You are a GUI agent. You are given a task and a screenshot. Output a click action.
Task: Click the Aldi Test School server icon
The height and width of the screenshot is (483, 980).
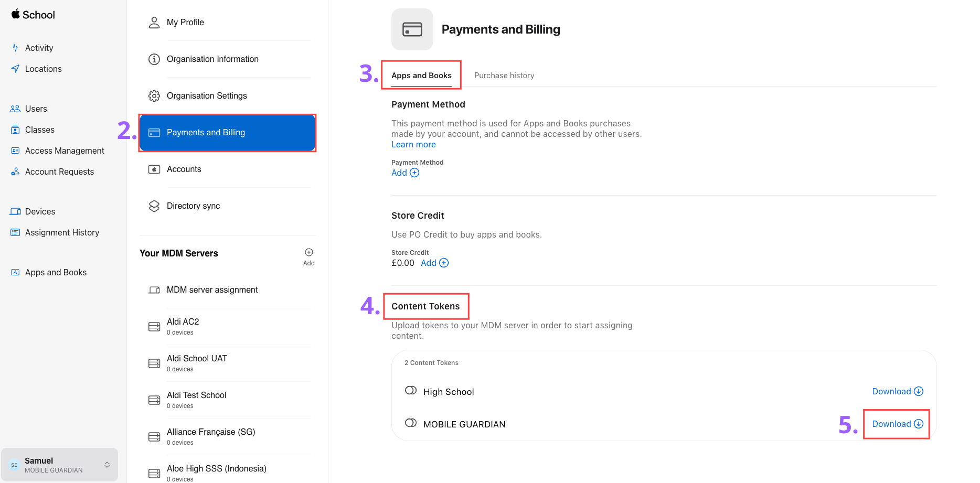[154, 400]
